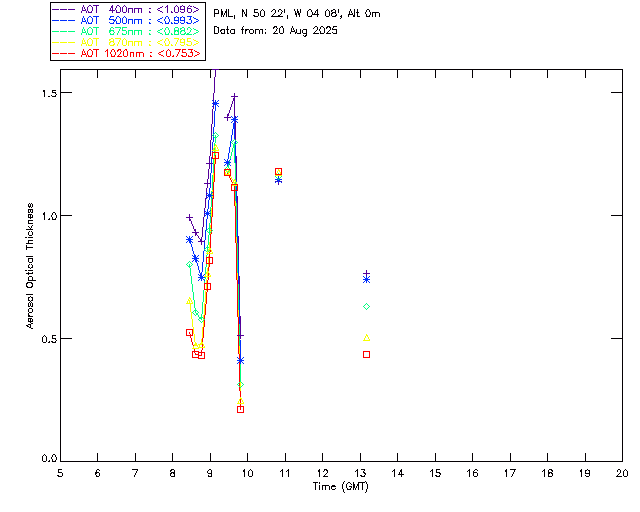Click the x-axis tick label 7
This screenshot has width=640, height=512.
pyautogui.click(x=135, y=473)
